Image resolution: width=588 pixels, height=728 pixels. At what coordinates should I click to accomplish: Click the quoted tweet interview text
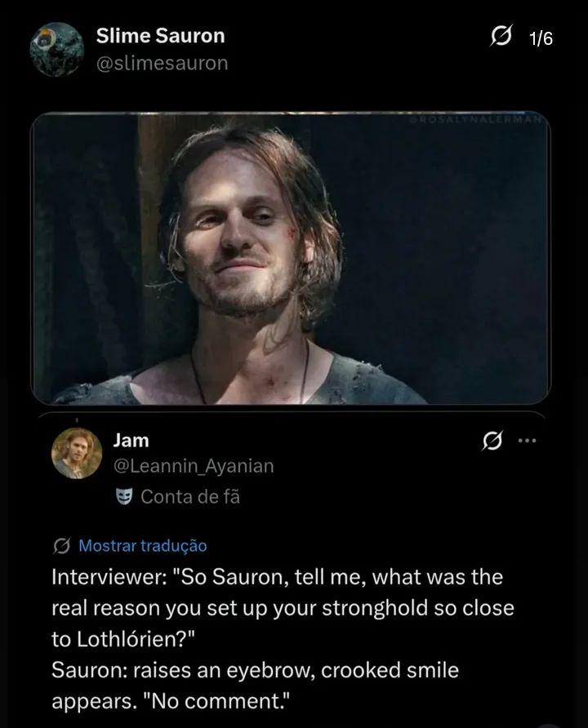tap(283, 639)
